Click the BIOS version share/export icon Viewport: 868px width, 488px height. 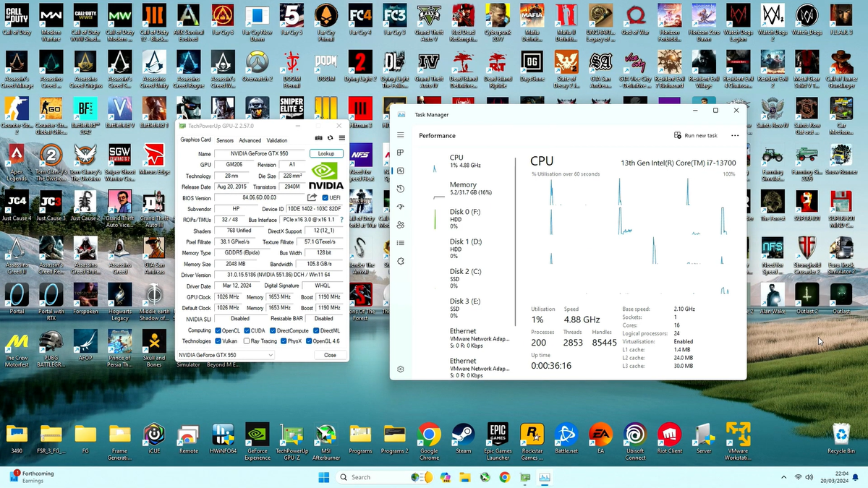[312, 197]
